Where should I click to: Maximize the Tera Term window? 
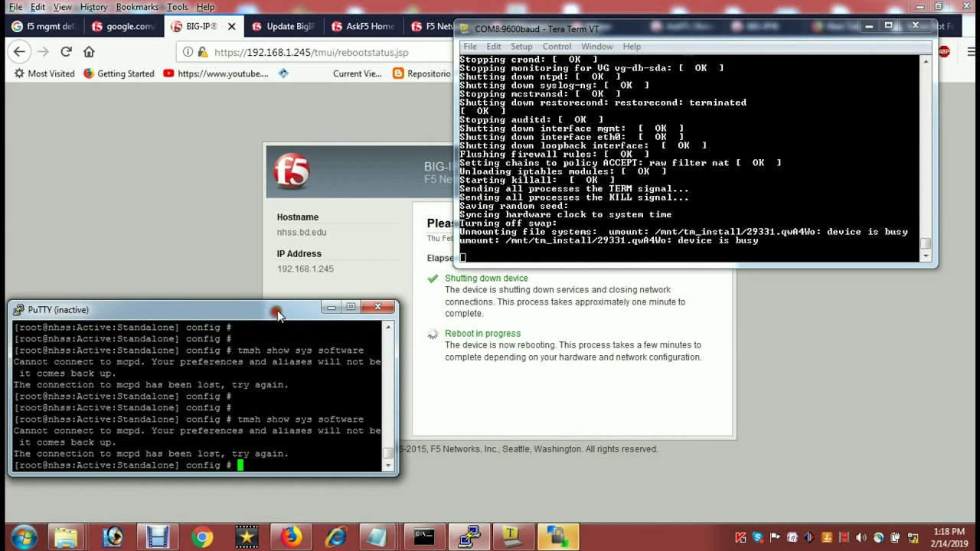(888, 26)
